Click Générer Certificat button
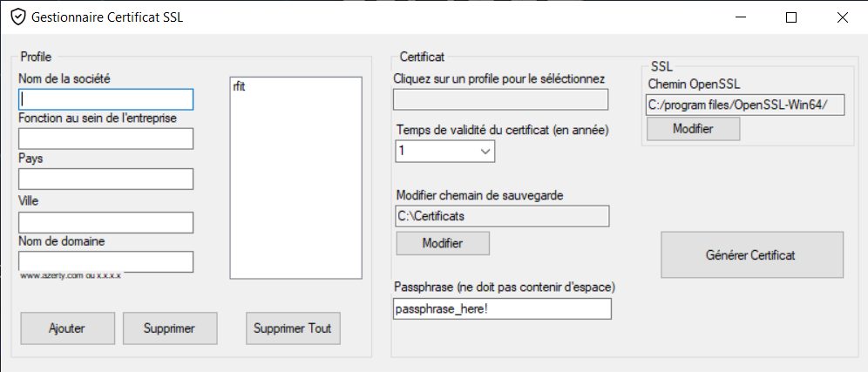 [752, 255]
